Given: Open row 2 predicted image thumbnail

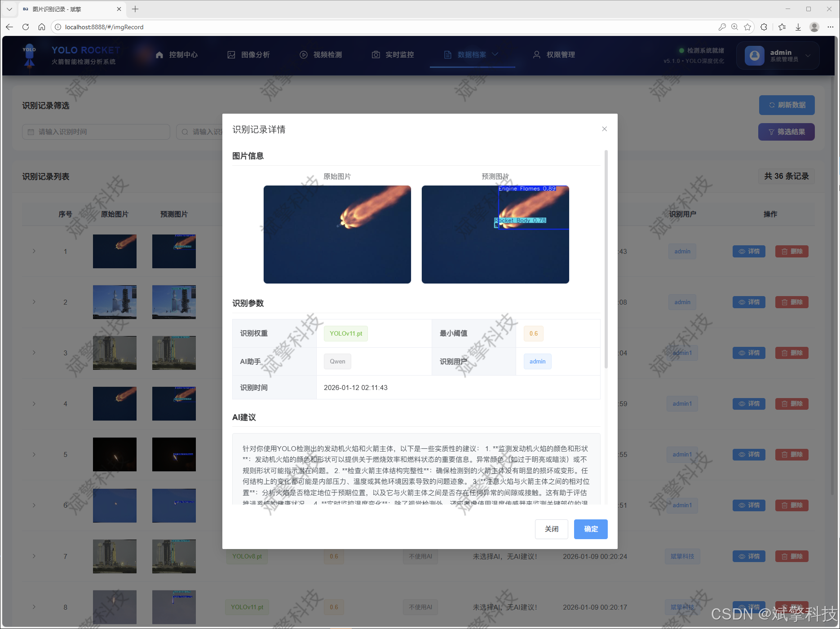Looking at the screenshot, I should pyautogui.click(x=174, y=302).
